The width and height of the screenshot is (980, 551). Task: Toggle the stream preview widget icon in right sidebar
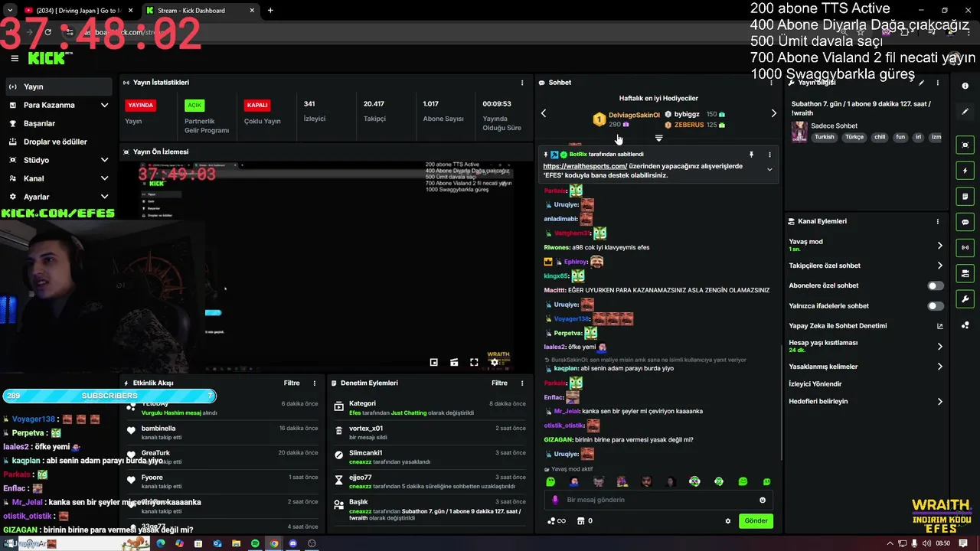point(965,145)
